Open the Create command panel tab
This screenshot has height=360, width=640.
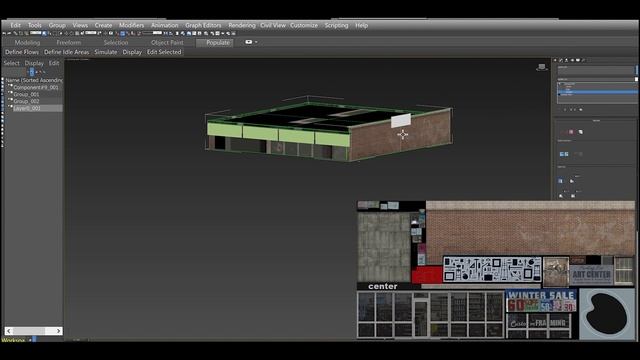point(555,60)
